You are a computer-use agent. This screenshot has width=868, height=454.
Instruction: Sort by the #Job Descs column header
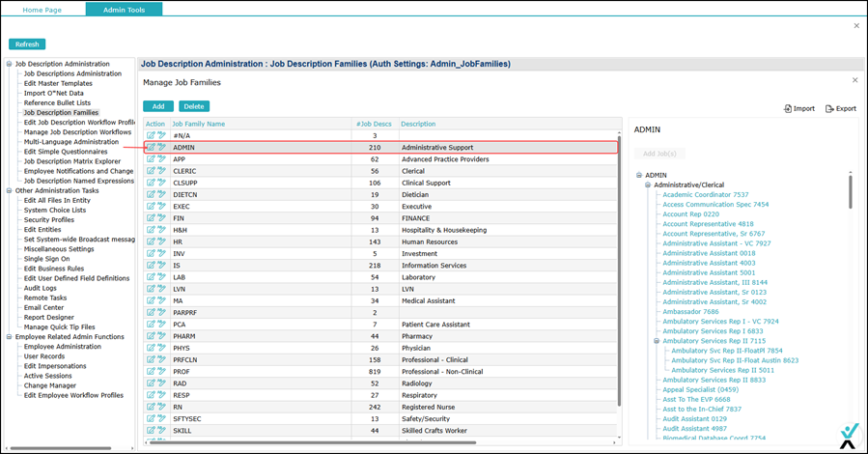click(x=374, y=124)
